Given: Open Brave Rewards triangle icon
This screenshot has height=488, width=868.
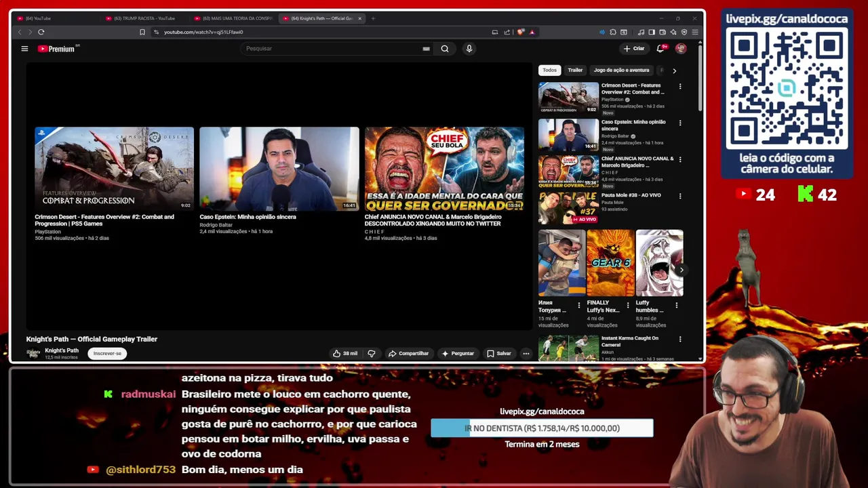Looking at the screenshot, I should point(532,32).
